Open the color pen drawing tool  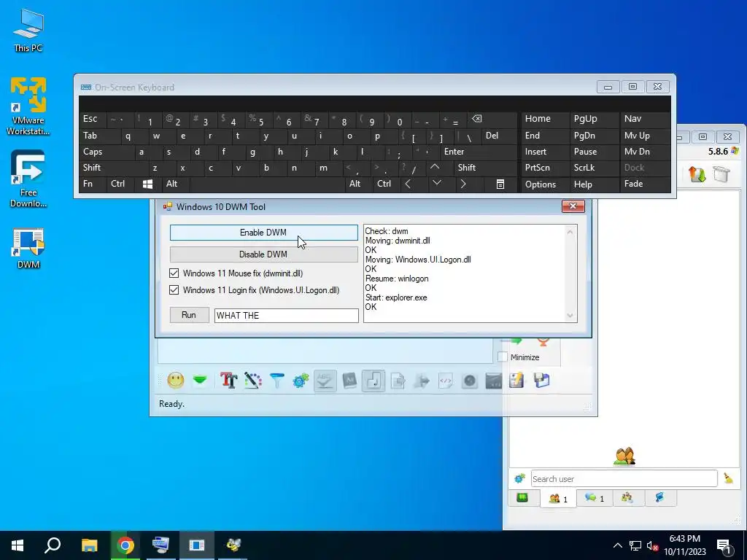253,380
